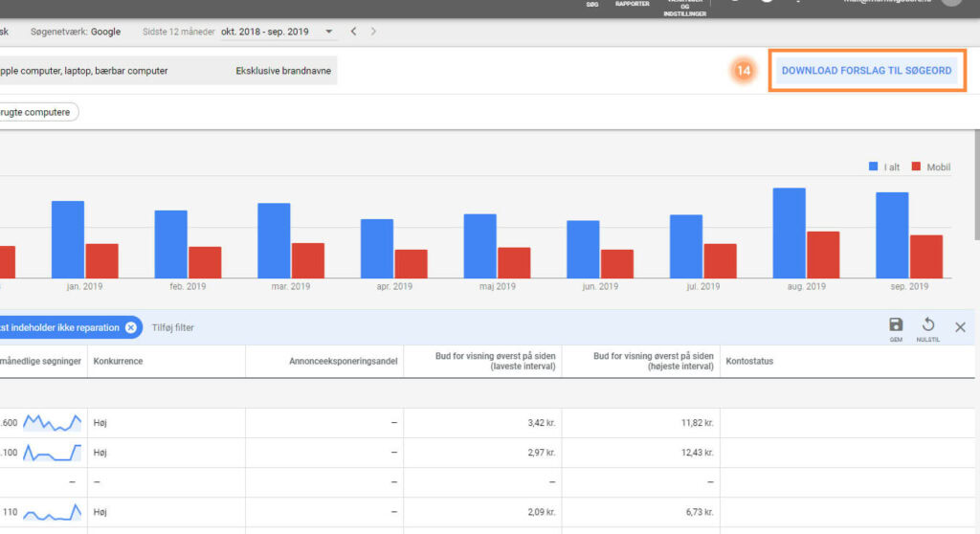Close the filter bar with X
Image resolution: width=980 pixels, height=534 pixels.
click(x=960, y=327)
